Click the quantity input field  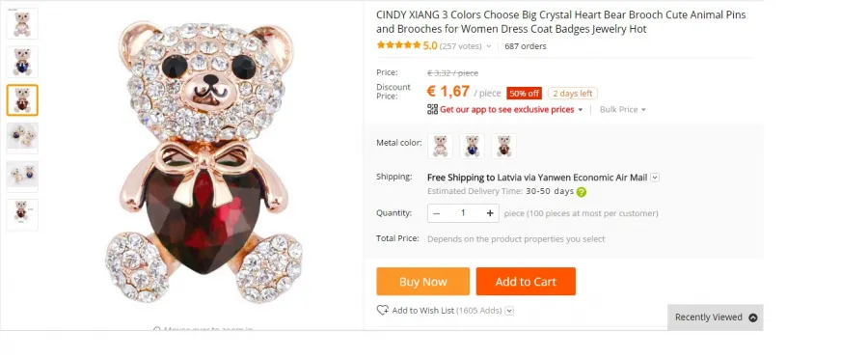tap(463, 213)
